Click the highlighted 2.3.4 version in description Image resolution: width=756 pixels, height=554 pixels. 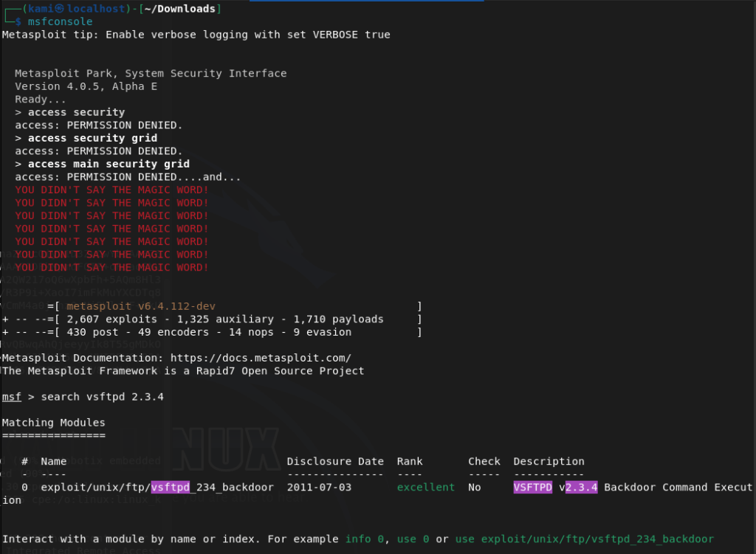[x=581, y=488]
